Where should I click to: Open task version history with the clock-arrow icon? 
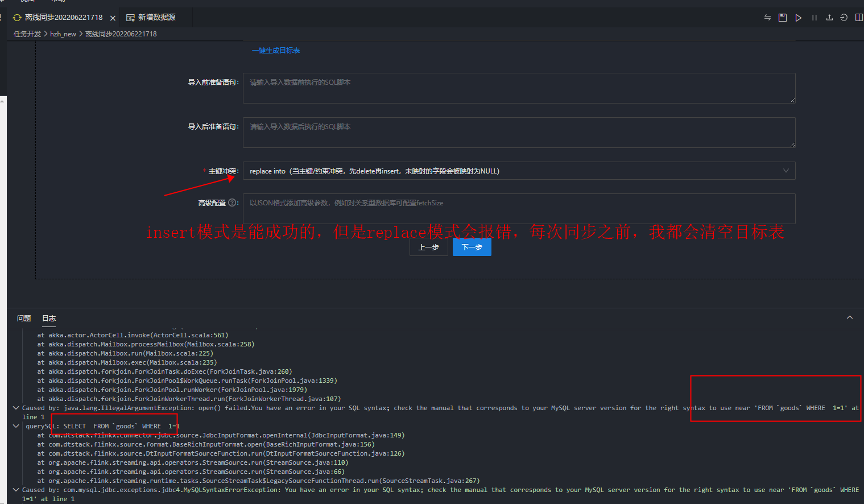(x=844, y=18)
